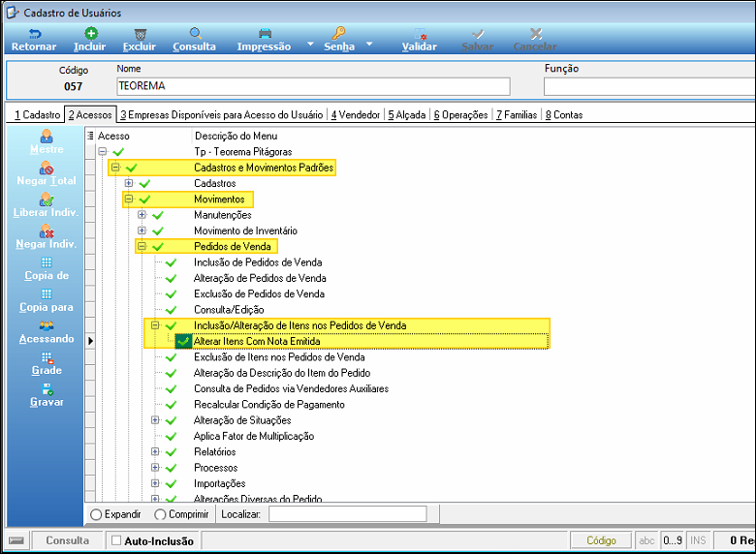Click the Impressão printer icon
756x554 pixels.
(x=266, y=34)
